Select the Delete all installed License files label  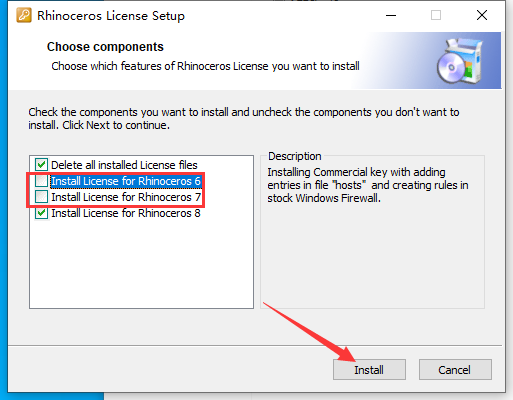point(124,165)
